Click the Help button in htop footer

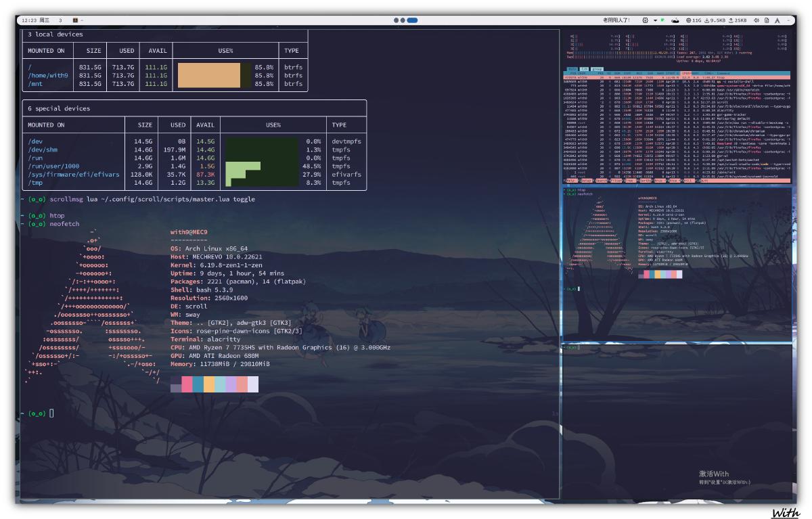[572, 181]
